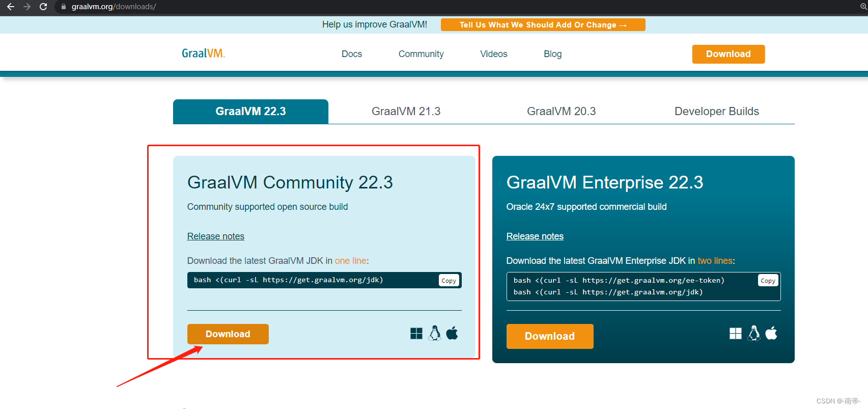The height and width of the screenshot is (409, 868).
Task: Click the orange 'two lines' text
Action: pyautogui.click(x=715, y=261)
